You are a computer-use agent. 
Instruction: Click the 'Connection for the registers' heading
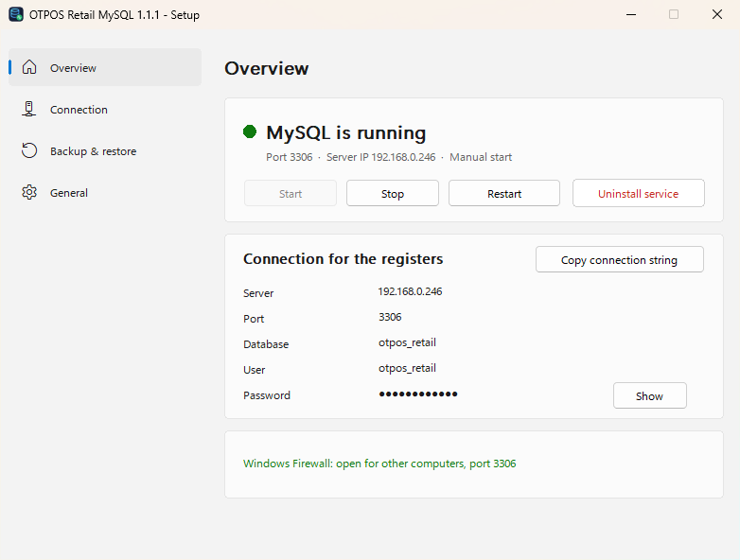tap(344, 259)
